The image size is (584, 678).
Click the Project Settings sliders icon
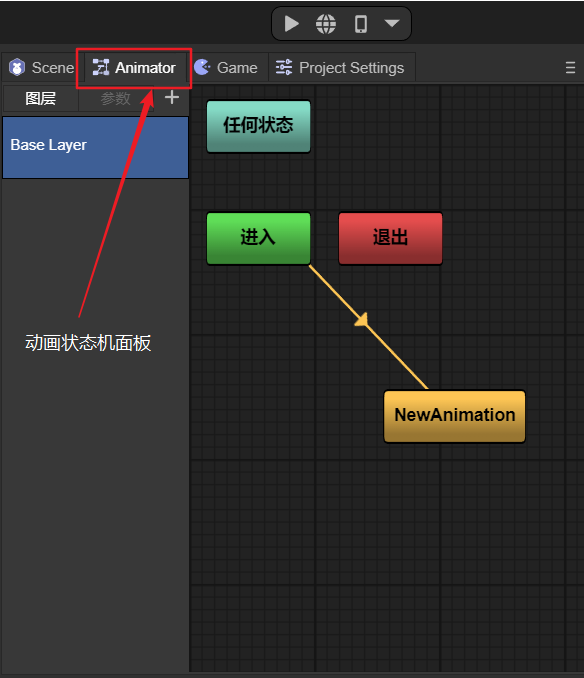click(284, 67)
